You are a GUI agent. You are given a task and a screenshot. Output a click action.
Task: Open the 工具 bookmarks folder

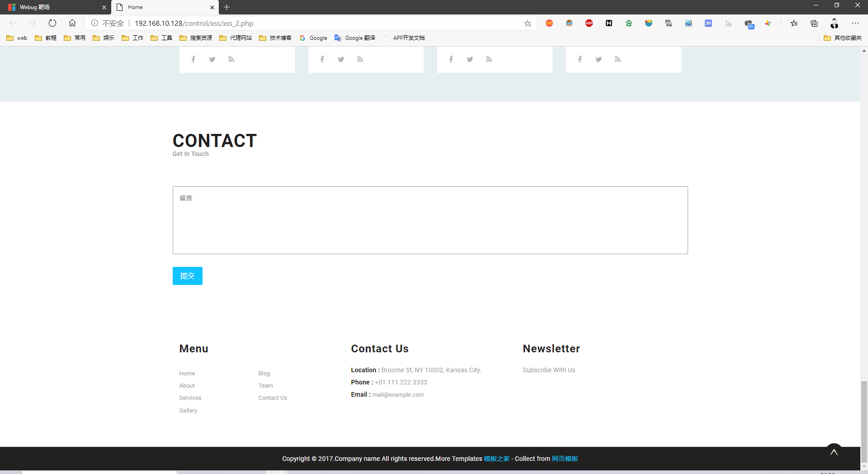pyautogui.click(x=161, y=38)
